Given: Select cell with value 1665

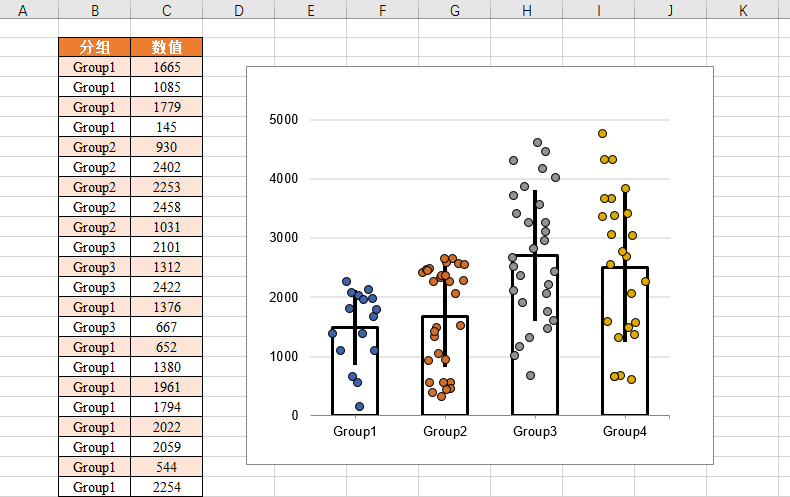Looking at the screenshot, I should 167,67.
